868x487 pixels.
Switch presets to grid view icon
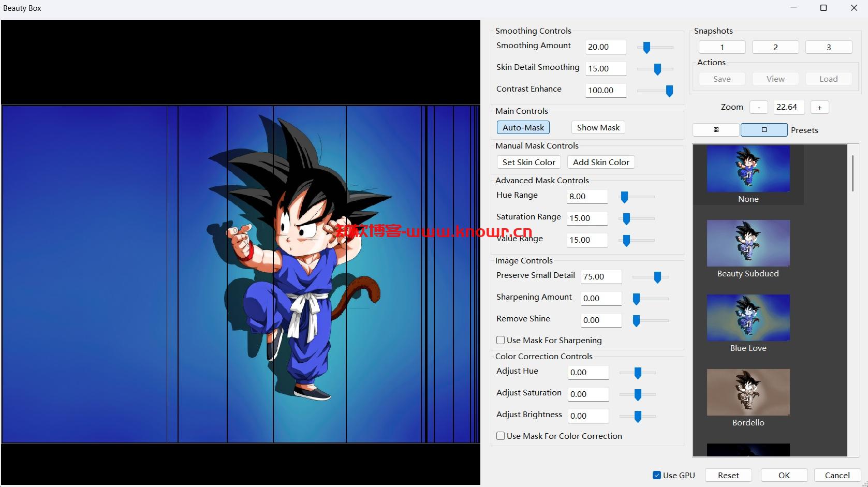(x=716, y=130)
